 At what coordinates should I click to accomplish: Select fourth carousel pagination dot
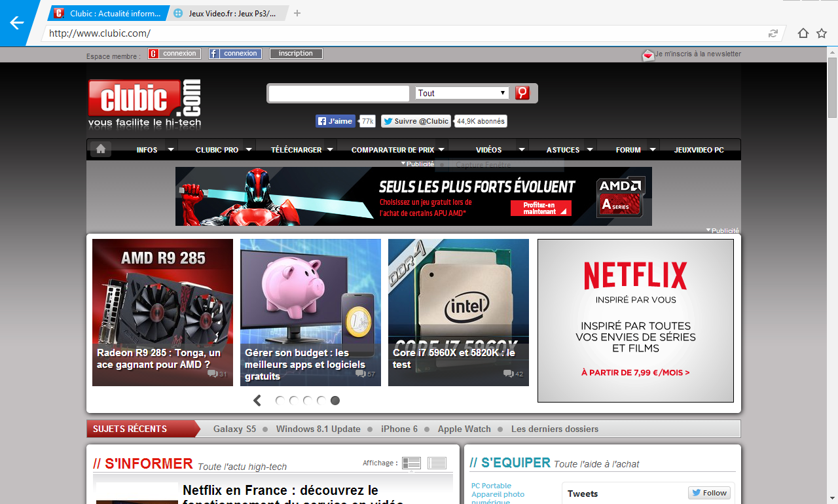click(x=321, y=401)
